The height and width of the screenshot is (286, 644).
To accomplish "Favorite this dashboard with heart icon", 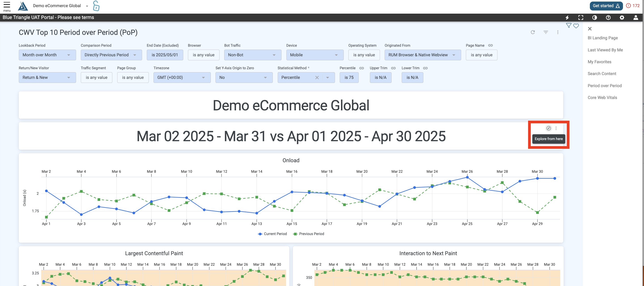I will point(576,26).
